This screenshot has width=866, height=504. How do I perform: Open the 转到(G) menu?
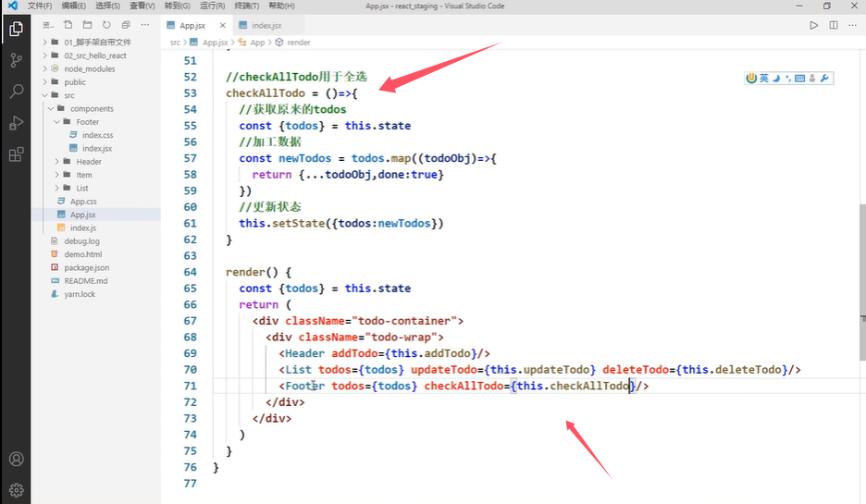[x=178, y=6]
